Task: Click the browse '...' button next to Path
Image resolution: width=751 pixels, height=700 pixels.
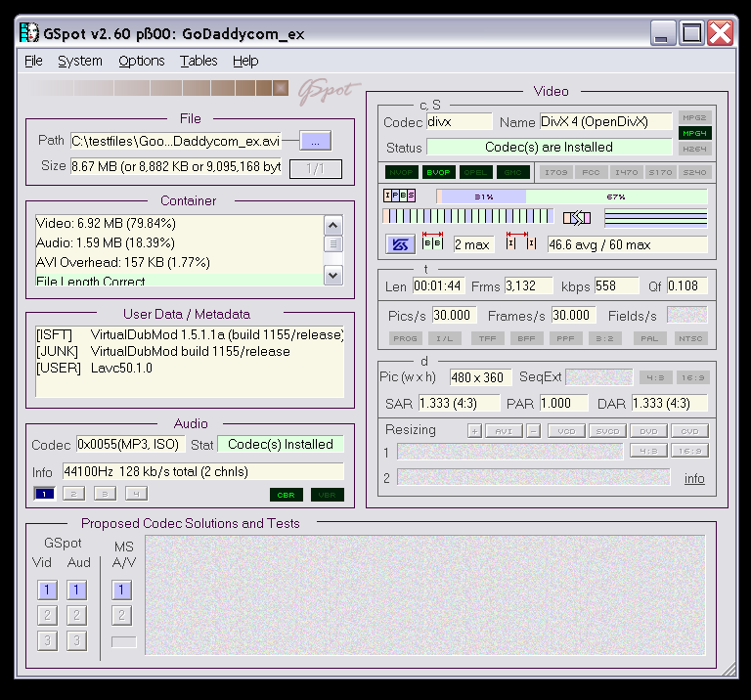Action: coord(315,141)
